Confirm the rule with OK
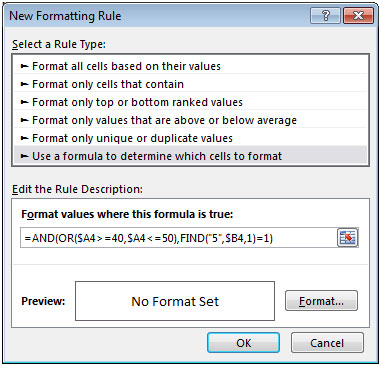The image size is (381, 366). (x=243, y=343)
